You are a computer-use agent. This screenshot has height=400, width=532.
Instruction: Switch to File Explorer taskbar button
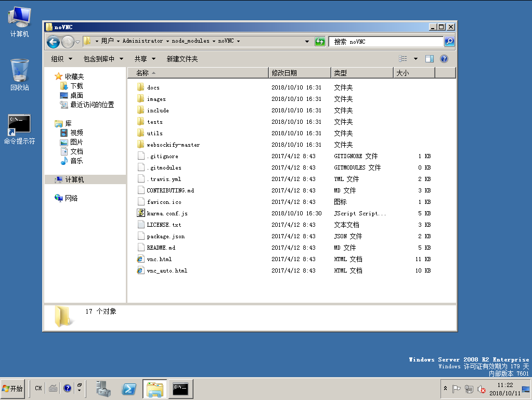coord(155,389)
